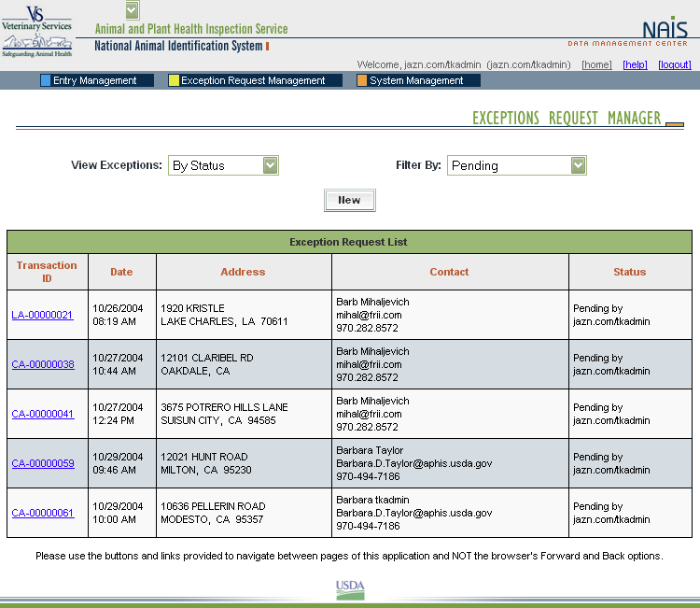This screenshot has width=700, height=608.
Task: Open transaction LA-00000021
Action: pyautogui.click(x=42, y=315)
